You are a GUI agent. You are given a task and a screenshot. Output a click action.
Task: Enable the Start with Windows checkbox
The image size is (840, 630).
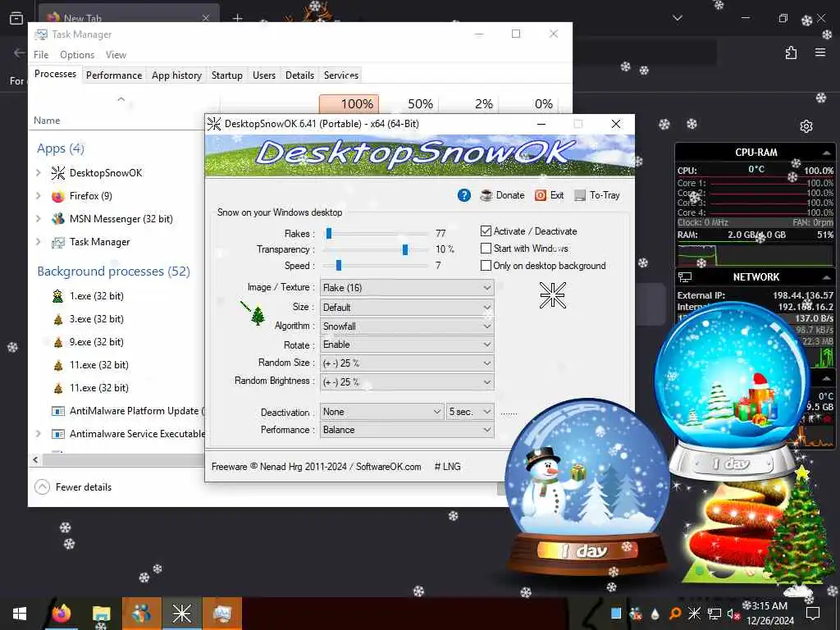pyautogui.click(x=486, y=248)
